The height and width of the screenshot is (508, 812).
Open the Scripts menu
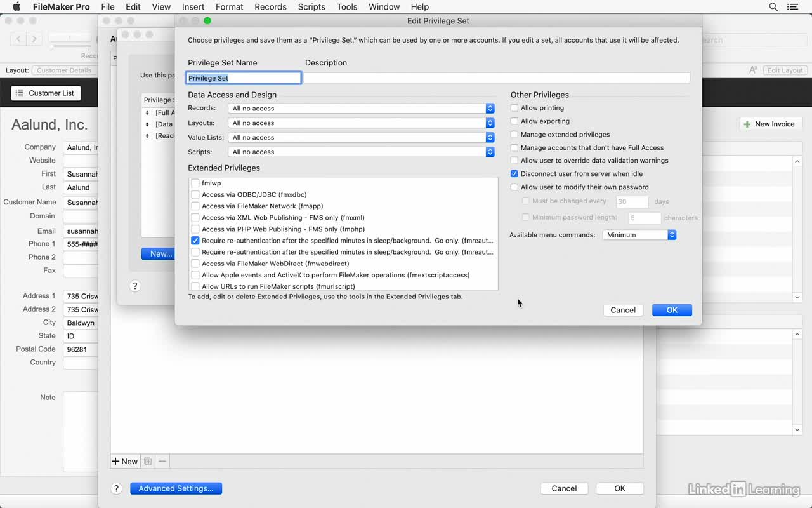coord(311,7)
